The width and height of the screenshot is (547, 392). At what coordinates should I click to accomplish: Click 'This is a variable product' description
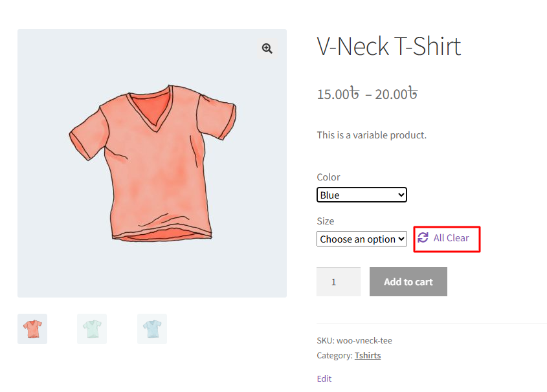click(x=372, y=135)
